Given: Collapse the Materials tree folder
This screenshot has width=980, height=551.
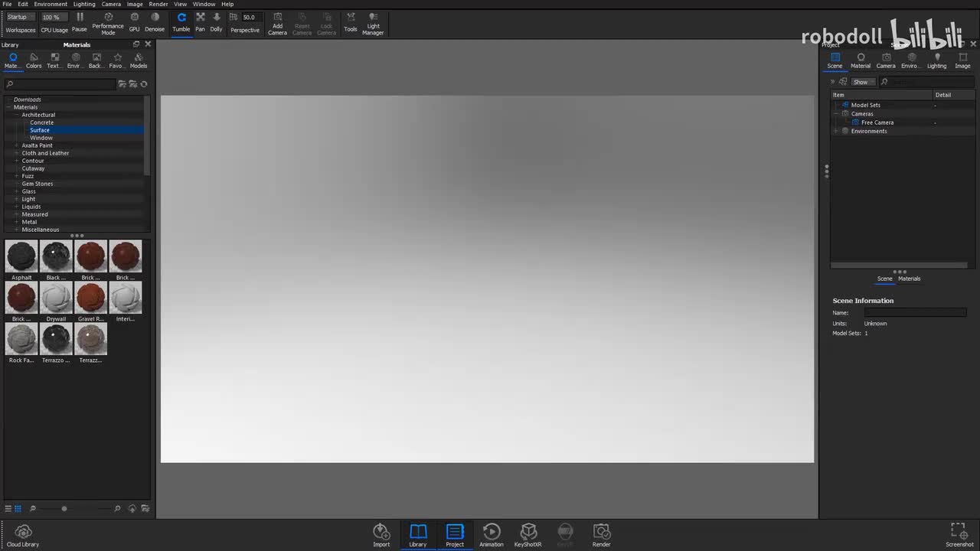Looking at the screenshot, I should 8,107.
